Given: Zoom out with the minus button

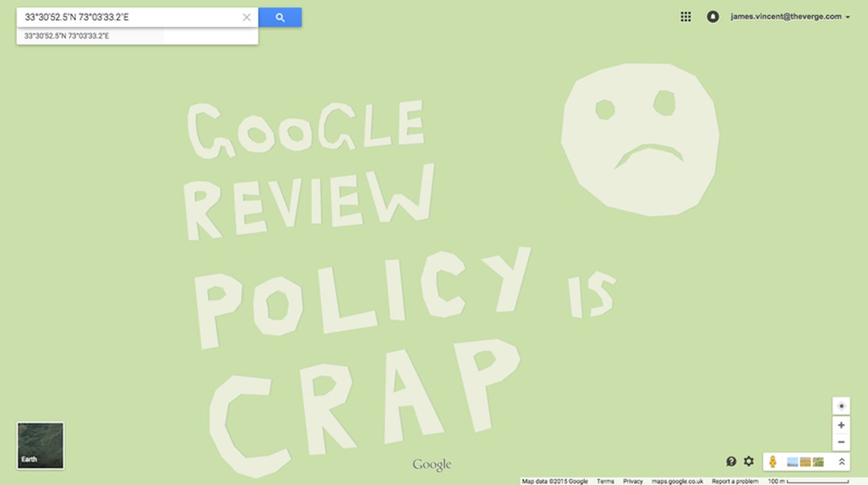Looking at the screenshot, I should [841, 442].
